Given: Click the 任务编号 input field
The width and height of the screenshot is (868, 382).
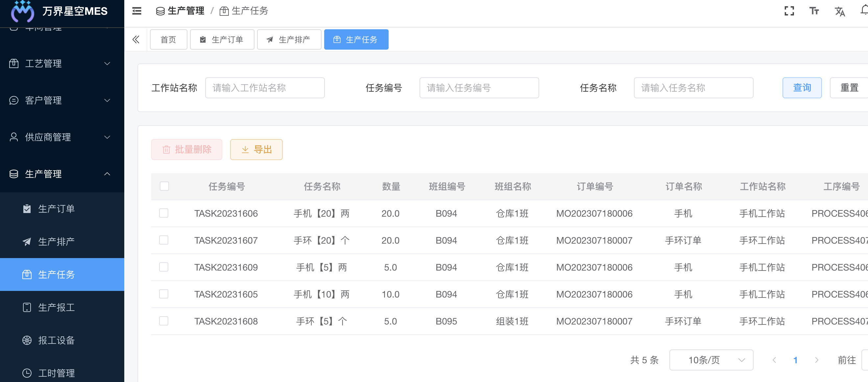Looking at the screenshot, I should click(x=479, y=88).
